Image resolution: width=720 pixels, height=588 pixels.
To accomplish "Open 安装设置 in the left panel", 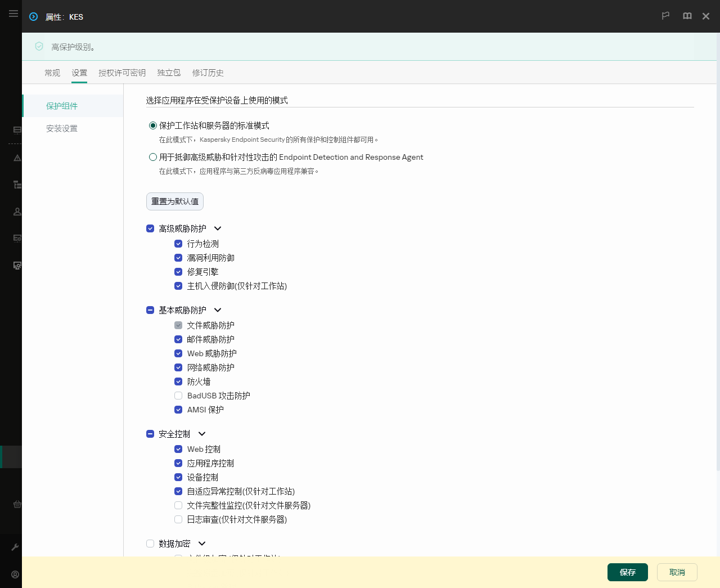I will 62,128.
